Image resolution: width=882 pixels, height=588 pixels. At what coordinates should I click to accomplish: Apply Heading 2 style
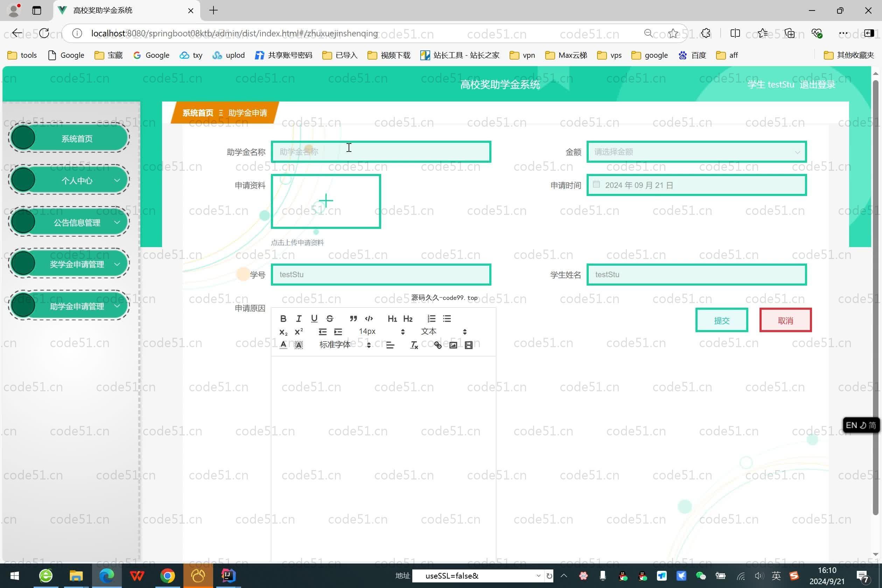pyautogui.click(x=408, y=319)
